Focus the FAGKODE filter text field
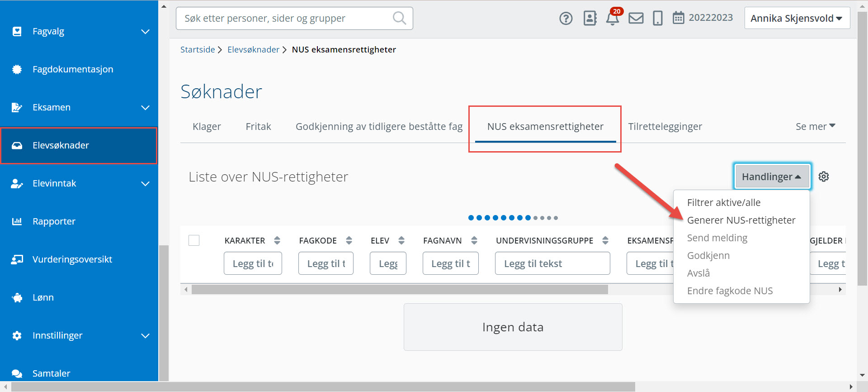 (x=326, y=263)
